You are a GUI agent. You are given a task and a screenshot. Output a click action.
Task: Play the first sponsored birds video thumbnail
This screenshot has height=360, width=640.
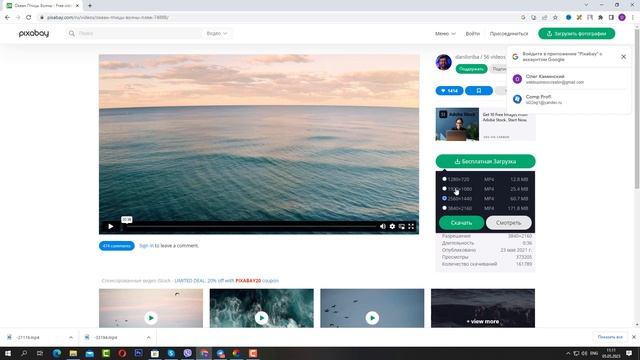click(151, 318)
